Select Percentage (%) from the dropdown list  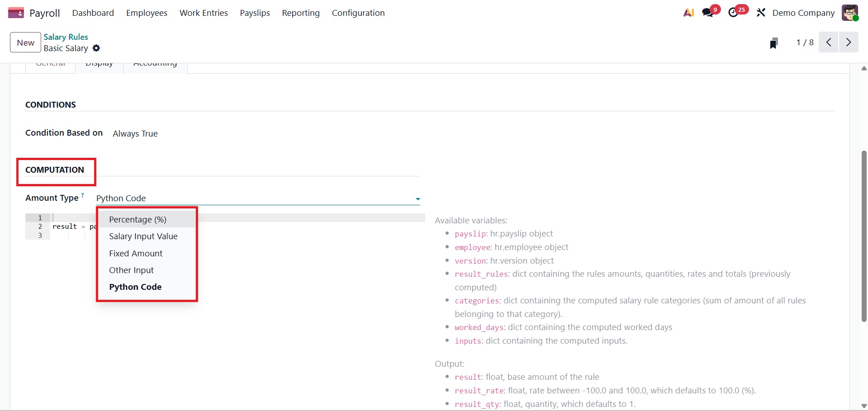pos(138,220)
